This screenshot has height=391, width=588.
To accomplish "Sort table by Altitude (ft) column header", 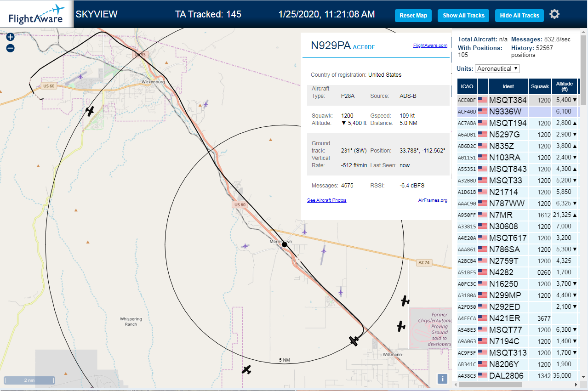I will point(565,86).
